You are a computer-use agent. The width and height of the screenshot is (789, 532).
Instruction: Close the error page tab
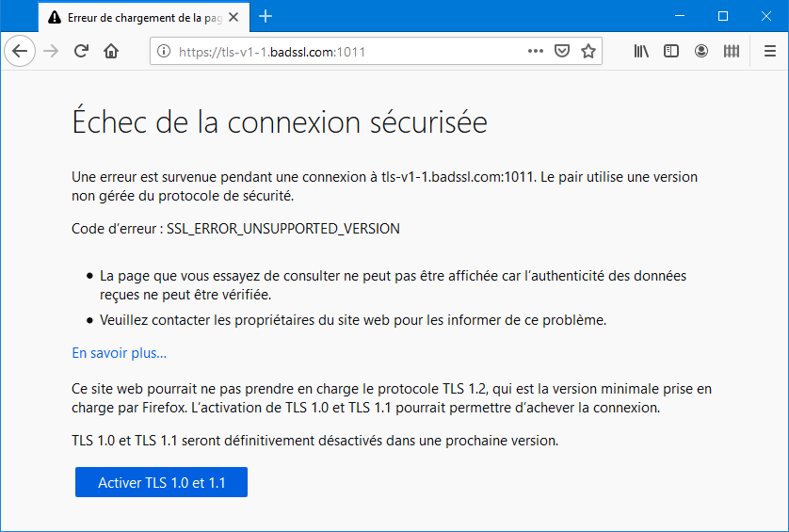(233, 16)
